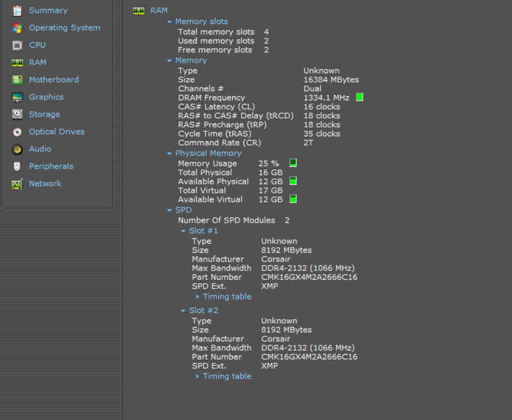Open the Network card icon
The height and width of the screenshot is (420, 512).
17,184
